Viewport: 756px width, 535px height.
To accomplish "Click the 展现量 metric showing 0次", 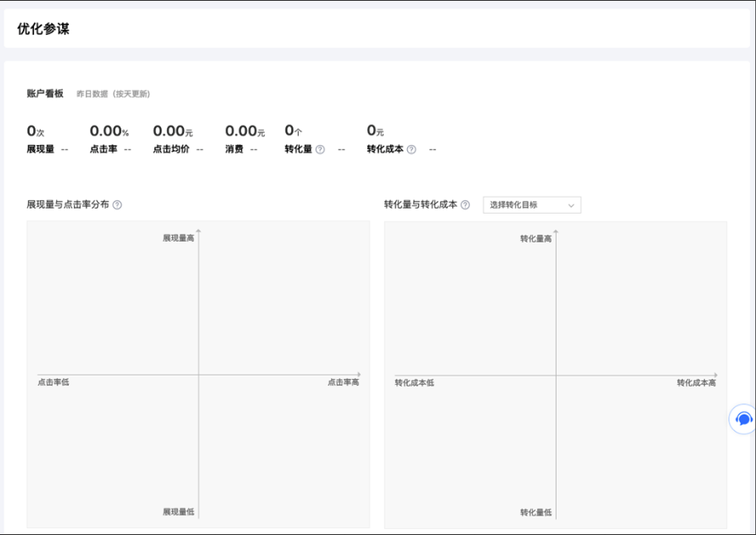I will pyautogui.click(x=36, y=131).
